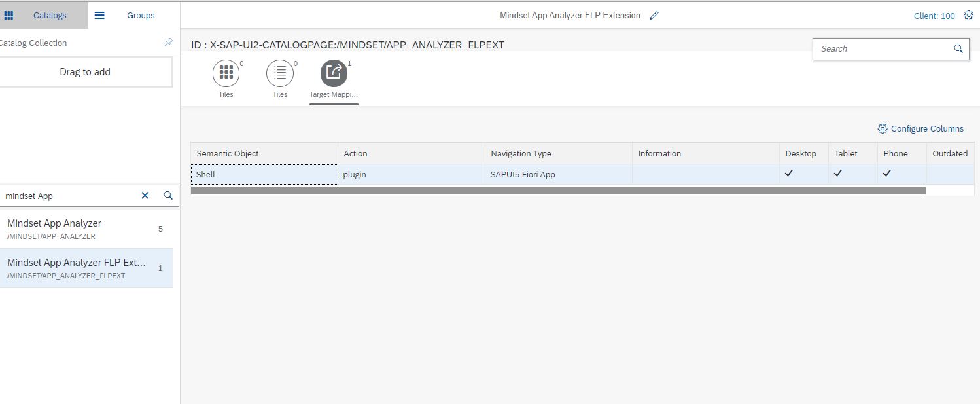Viewport: 980px width, 404px height.
Task: Click the Drag to add placeholder area
Action: tap(85, 72)
